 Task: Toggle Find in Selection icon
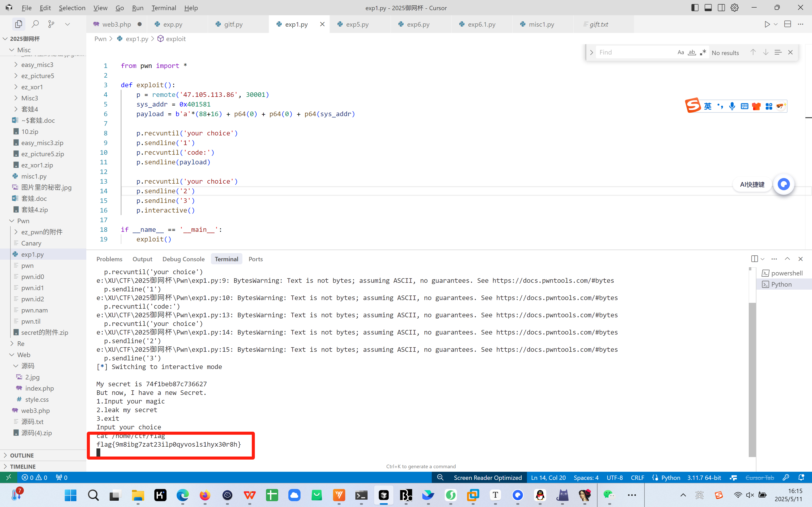778,52
